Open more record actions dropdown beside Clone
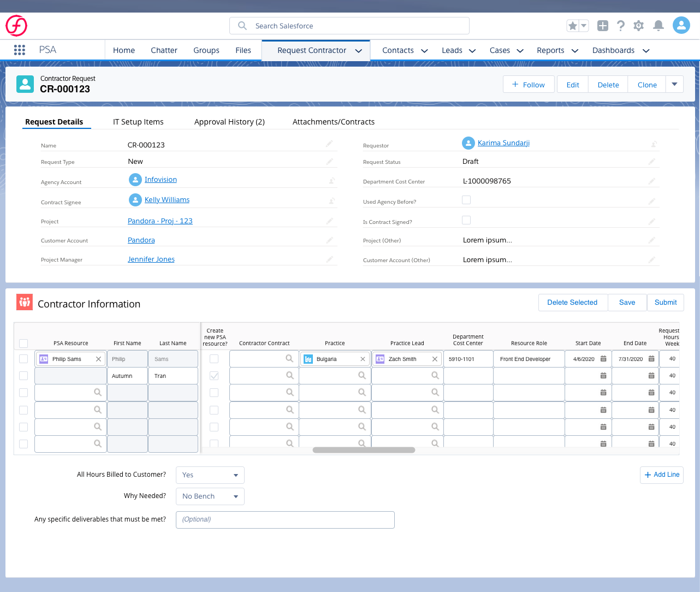The height and width of the screenshot is (592, 700). [674, 84]
